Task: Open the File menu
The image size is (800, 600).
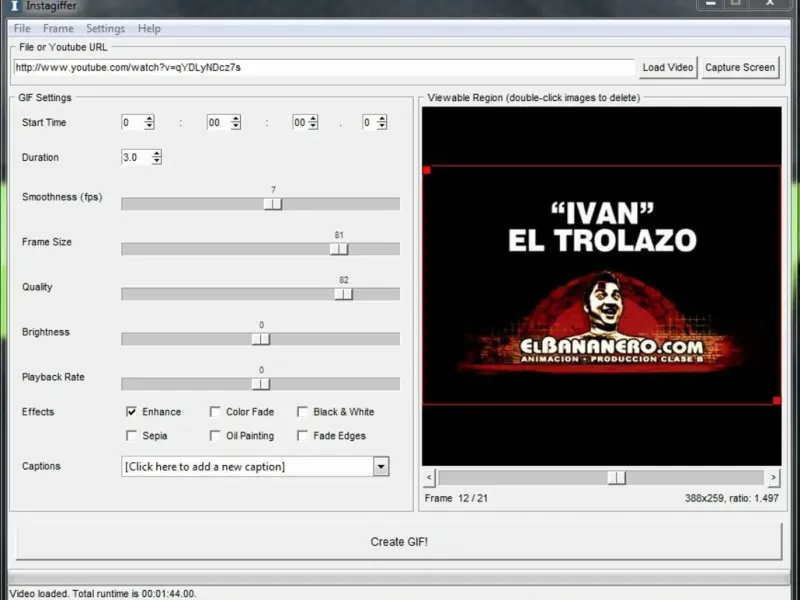Action: pyautogui.click(x=22, y=29)
